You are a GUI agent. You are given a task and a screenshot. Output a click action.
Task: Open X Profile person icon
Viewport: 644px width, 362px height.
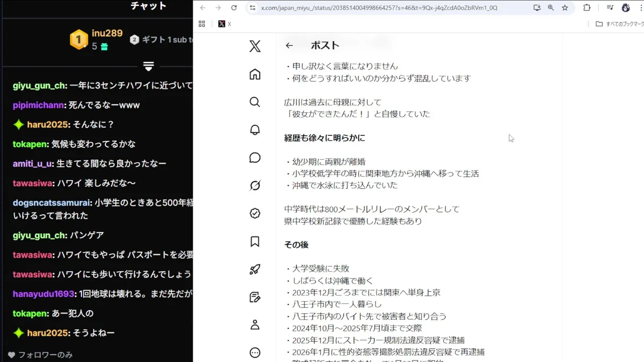(255, 325)
